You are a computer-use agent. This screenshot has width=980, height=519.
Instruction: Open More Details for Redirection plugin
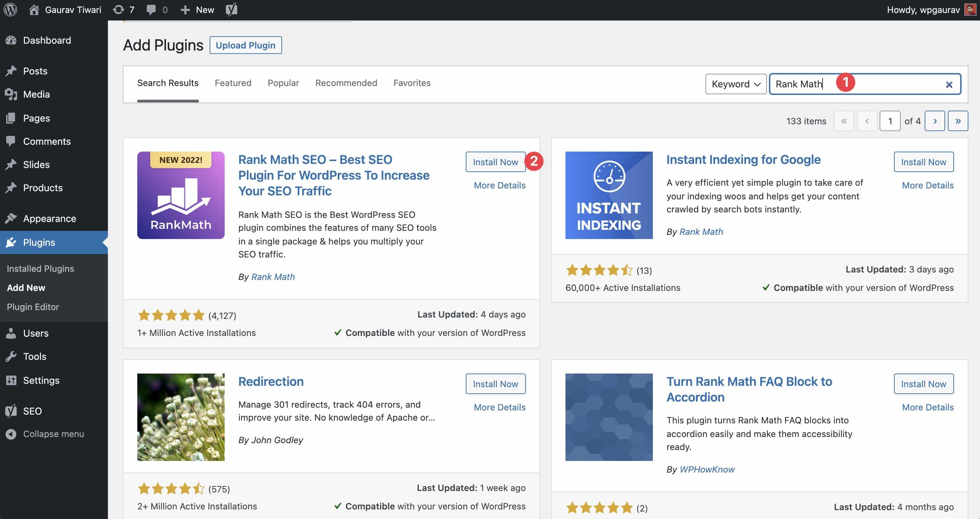tap(499, 407)
